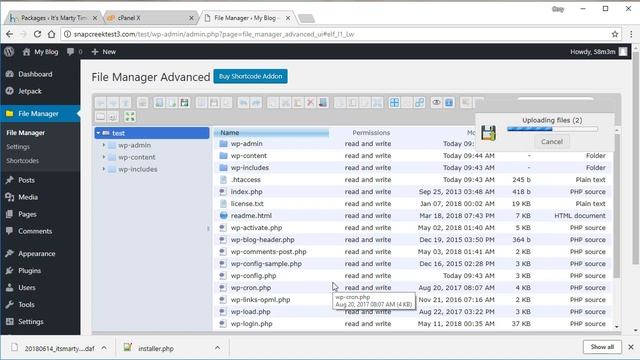The image size is (640, 360).
Task: Click the Get info toolbar icon
Action: click(449, 102)
